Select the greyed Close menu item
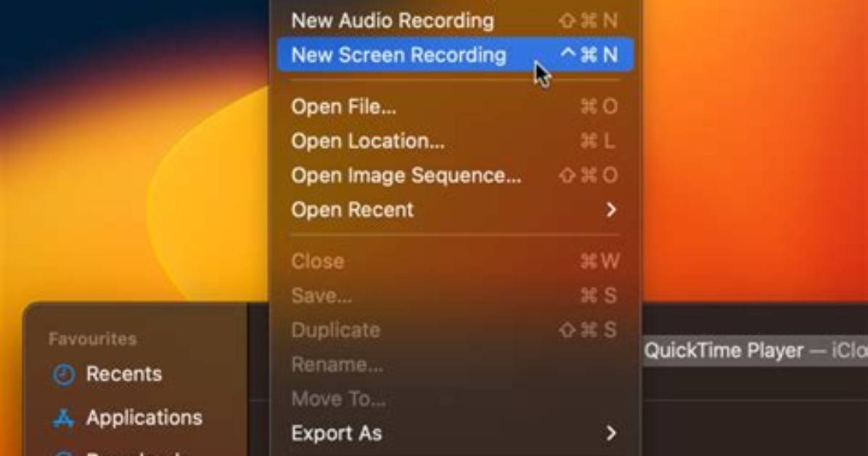Viewport: 868px width, 456px height. [x=455, y=261]
